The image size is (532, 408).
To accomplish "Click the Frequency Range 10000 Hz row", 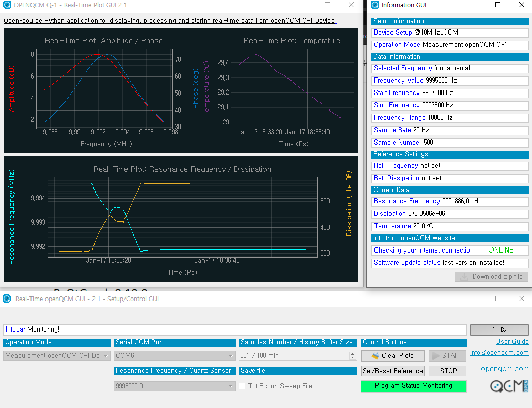I will (x=450, y=118).
